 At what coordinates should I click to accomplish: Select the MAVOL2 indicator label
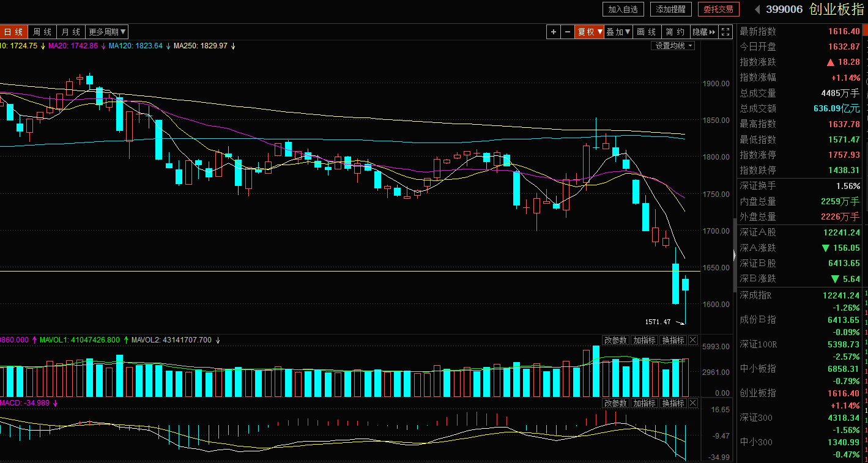click(x=171, y=339)
